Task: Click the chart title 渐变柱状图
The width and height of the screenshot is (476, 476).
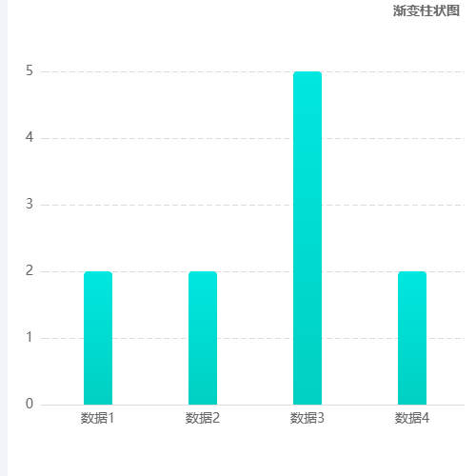Action: pos(426,10)
